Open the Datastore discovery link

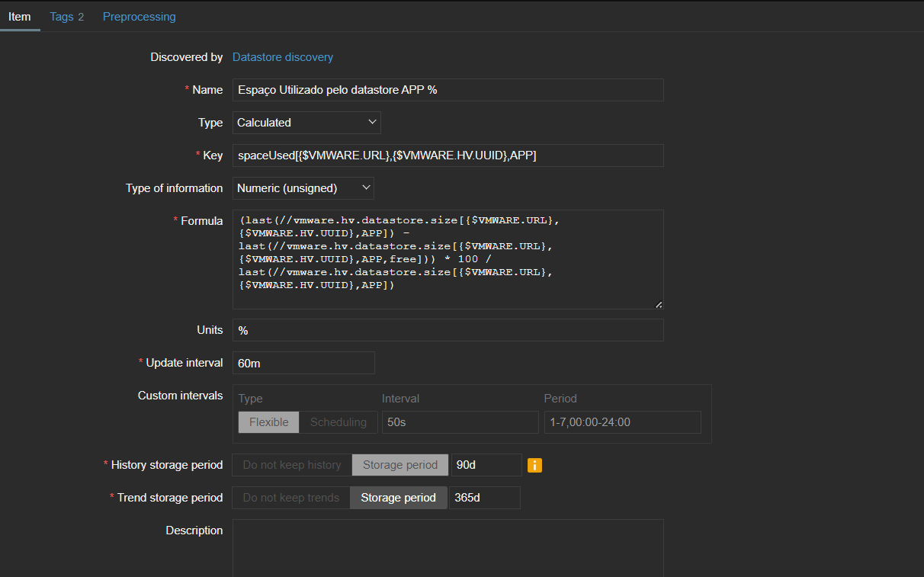click(282, 57)
